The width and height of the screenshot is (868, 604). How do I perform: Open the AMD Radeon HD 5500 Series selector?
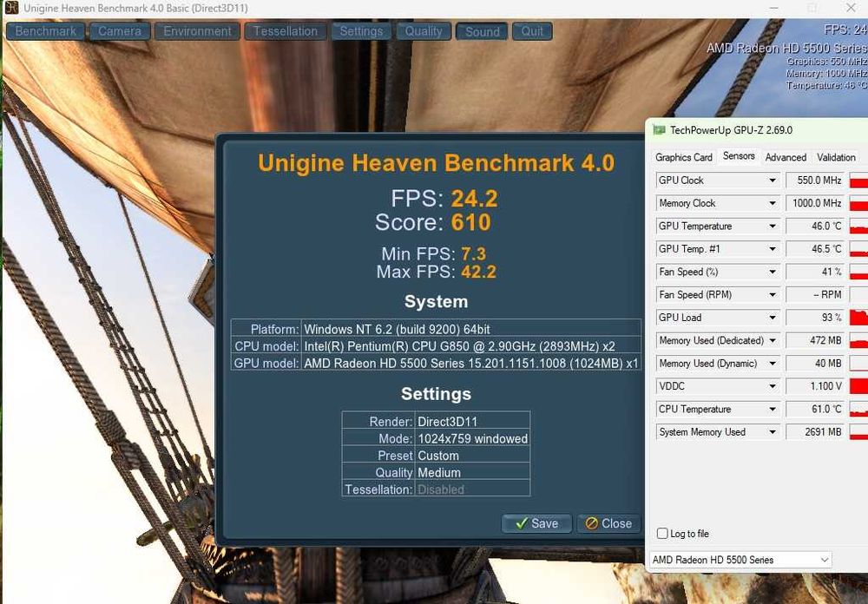pyautogui.click(x=740, y=560)
